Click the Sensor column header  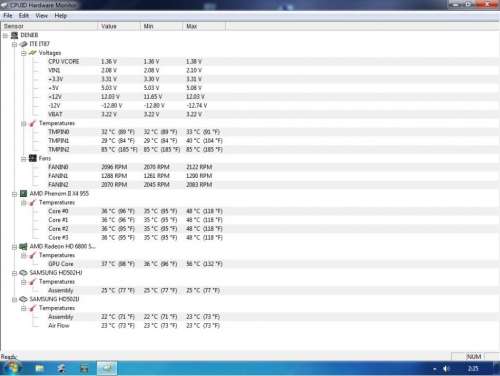click(49, 26)
